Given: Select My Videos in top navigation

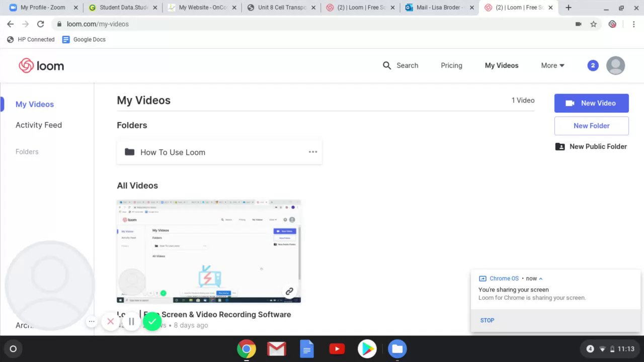Looking at the screenshot, I should click(x=502, y=65).
